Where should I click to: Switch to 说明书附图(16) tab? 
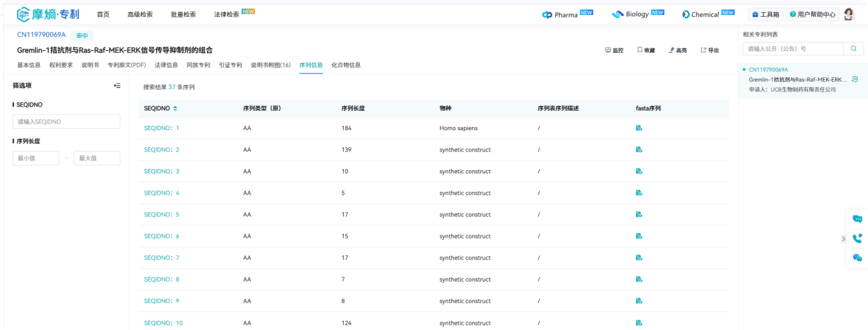271,65
